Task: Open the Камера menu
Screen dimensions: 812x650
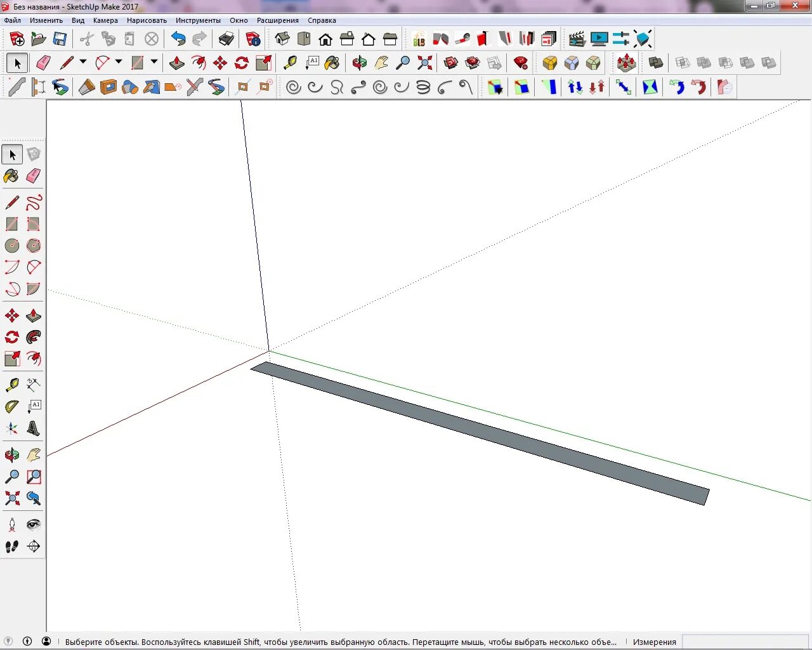Action: (105, 20)
